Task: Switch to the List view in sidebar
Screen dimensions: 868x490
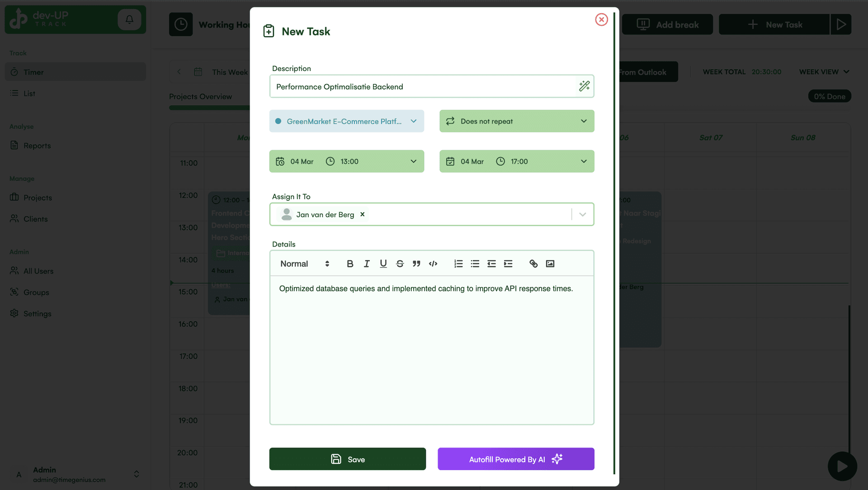Action: [x=29, y=93]
